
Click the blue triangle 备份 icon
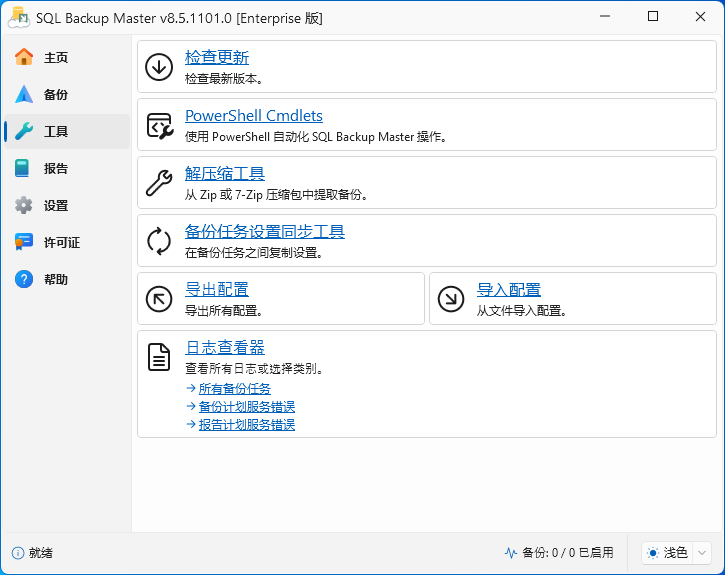click(x=24, y=94)
